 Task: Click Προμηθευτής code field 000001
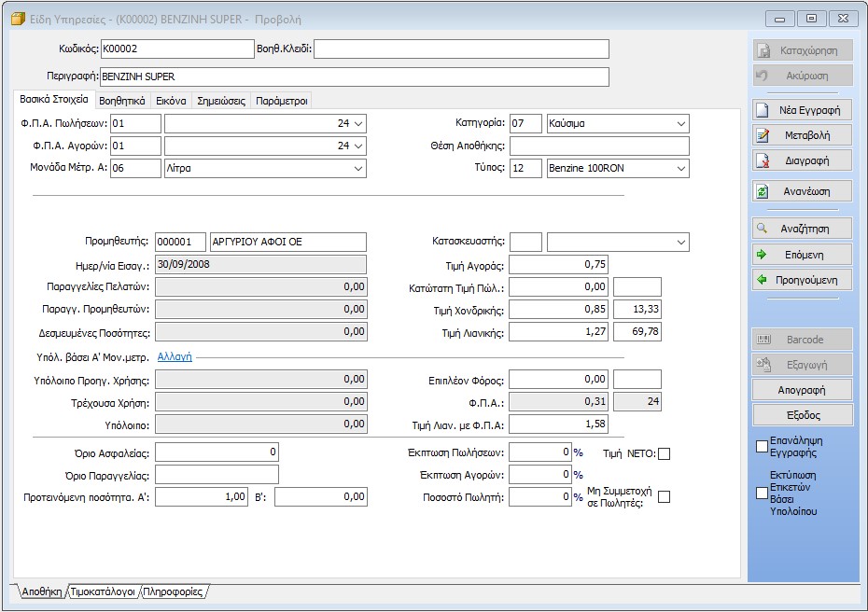[180, 242]
